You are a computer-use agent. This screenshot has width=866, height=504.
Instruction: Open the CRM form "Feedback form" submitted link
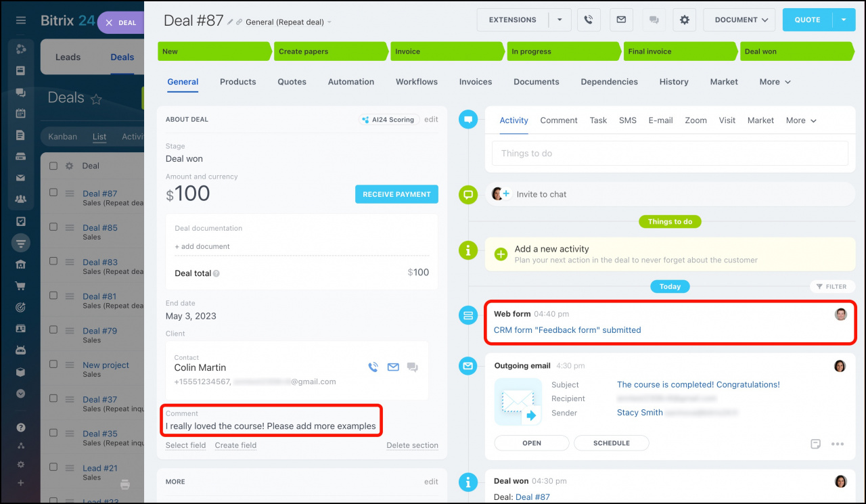click(567, 330)
